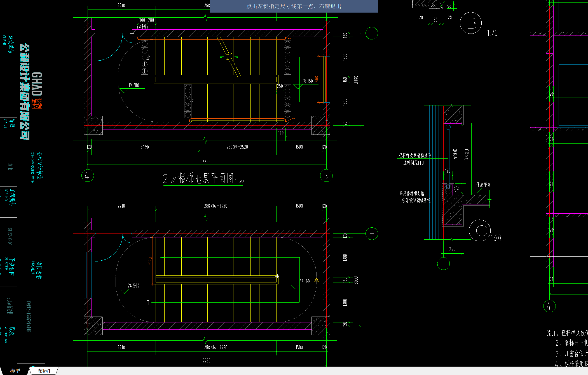588x375 pixels.
Task: Select note line 2、靠梯井一侧
Action: (x=571, y=343)
